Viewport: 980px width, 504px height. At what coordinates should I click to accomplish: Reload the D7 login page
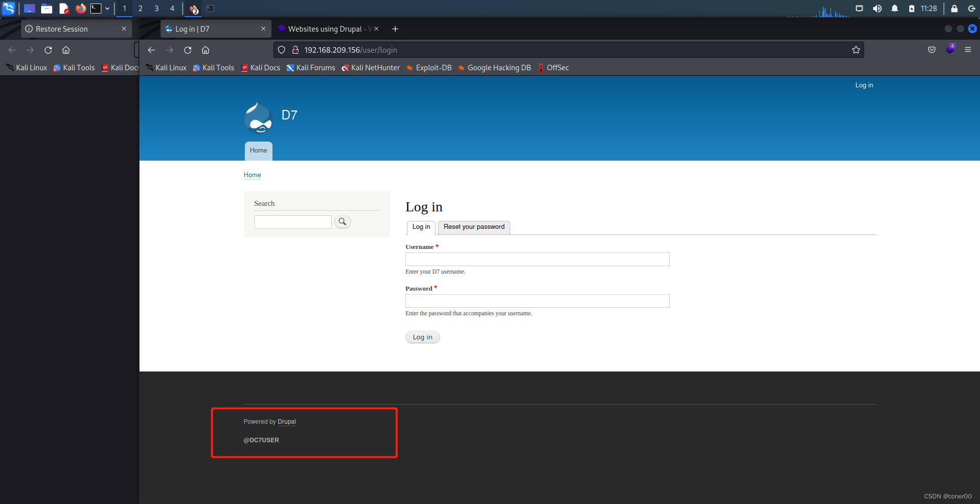pyautogui.click(x=188, y=50)
